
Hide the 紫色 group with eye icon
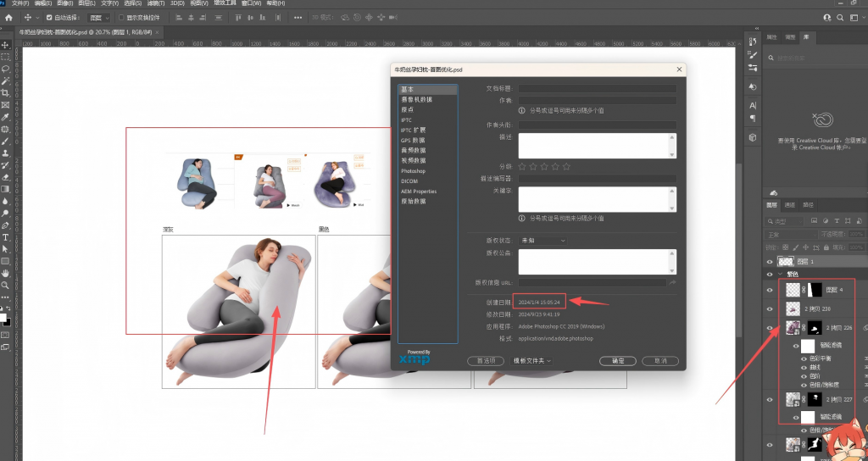pyautogui.click(x=770, y=274)
